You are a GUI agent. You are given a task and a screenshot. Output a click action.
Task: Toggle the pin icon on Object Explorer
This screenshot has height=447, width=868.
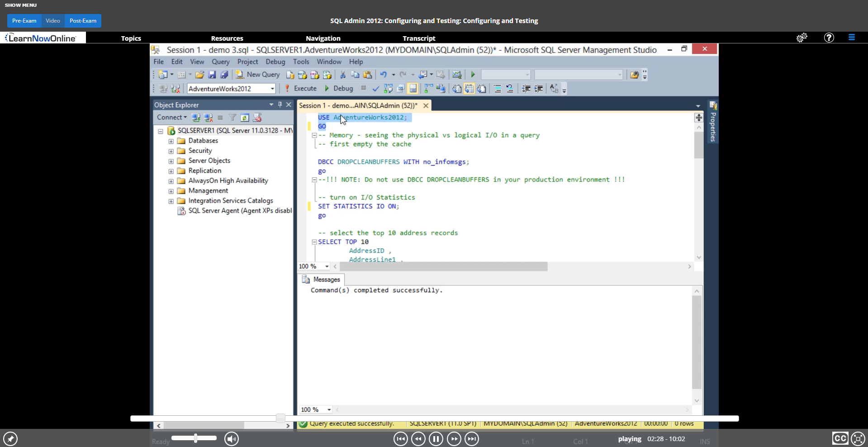coord(280,105)
